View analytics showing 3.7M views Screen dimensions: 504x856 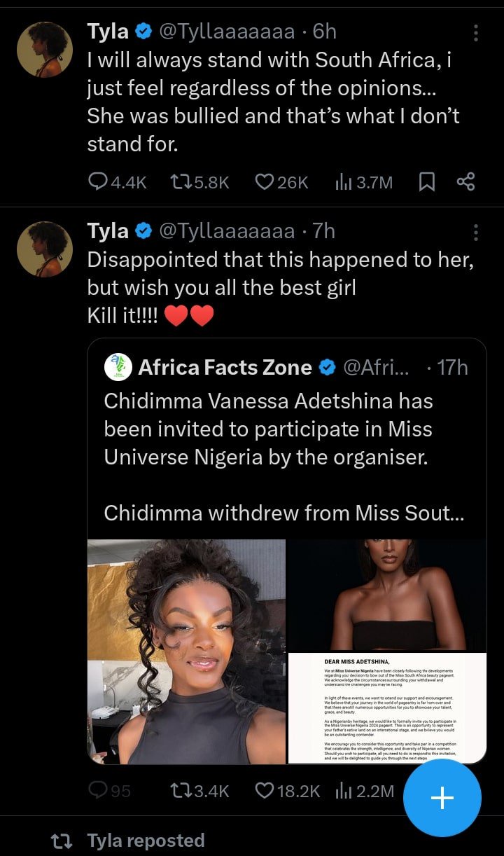click(343, 182)
